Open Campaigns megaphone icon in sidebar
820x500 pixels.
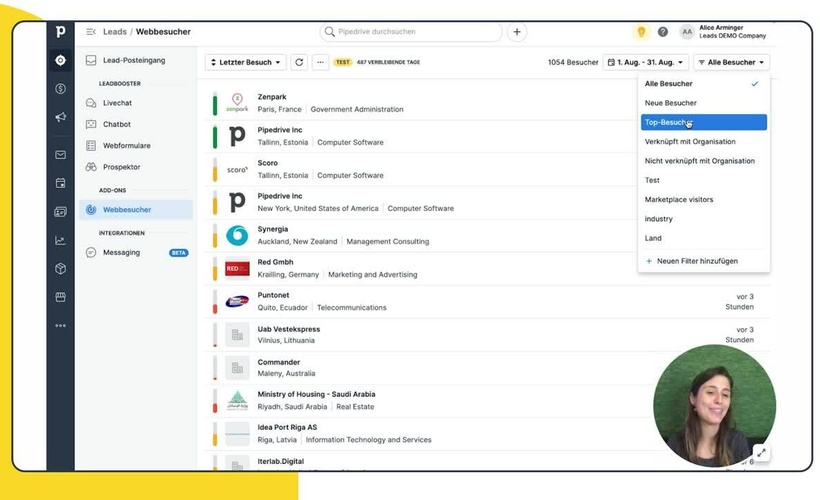[x=61, y=118]
